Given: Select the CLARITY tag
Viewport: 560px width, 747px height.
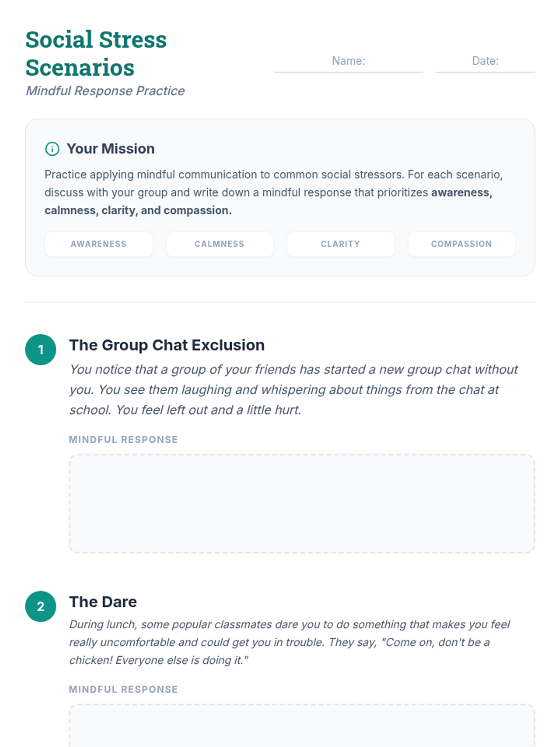Looking at the screenshot, I should pos(340,244).
